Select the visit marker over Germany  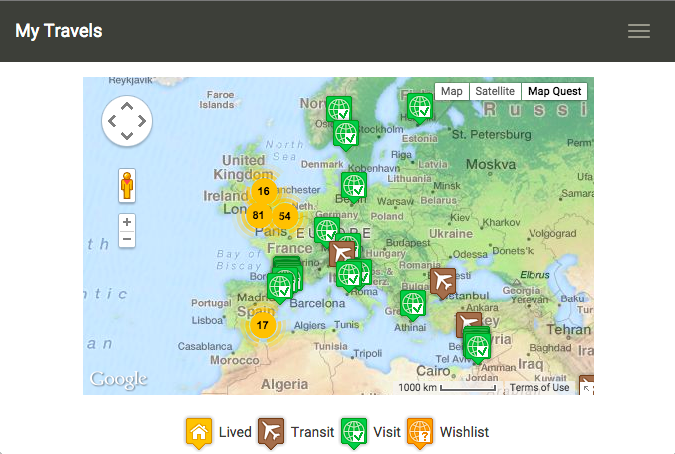(326, 229)
